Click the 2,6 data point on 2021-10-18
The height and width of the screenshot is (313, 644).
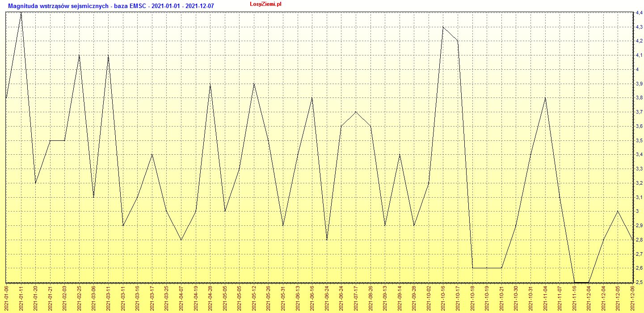[x=472, y=268]
